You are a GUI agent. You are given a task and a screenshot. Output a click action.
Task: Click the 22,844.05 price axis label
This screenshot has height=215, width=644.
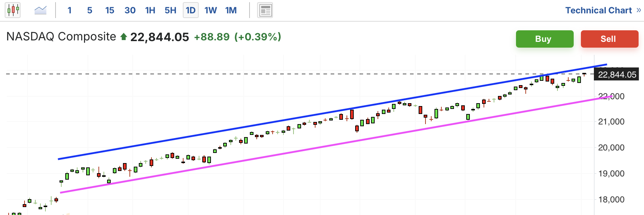tap(617, 75)
